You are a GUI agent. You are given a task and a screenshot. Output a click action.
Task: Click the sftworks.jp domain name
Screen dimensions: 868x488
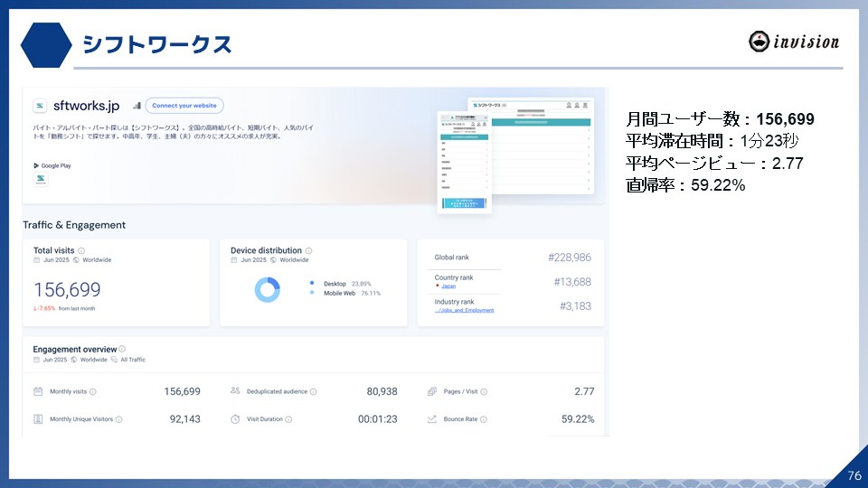coord(87,106)
